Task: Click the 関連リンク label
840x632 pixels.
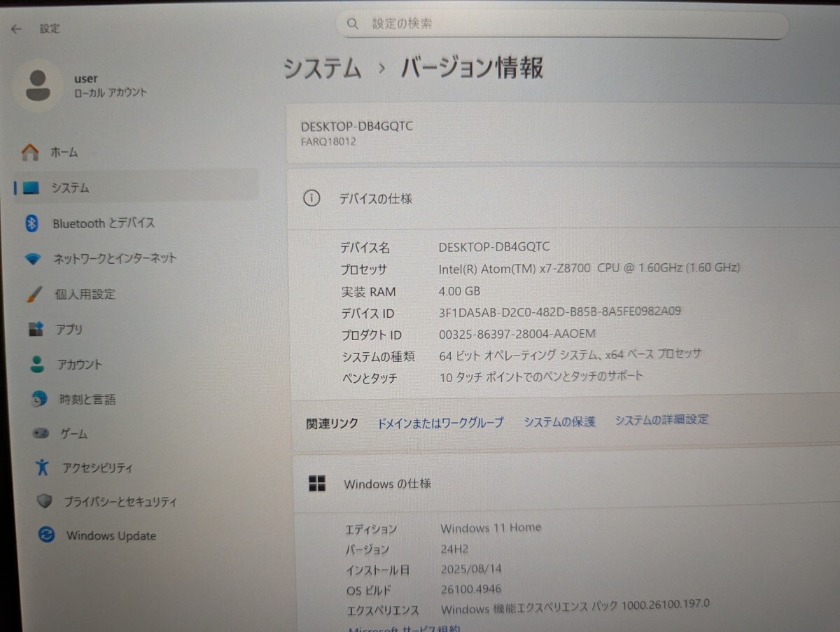Action: click(x=332, y=423)
